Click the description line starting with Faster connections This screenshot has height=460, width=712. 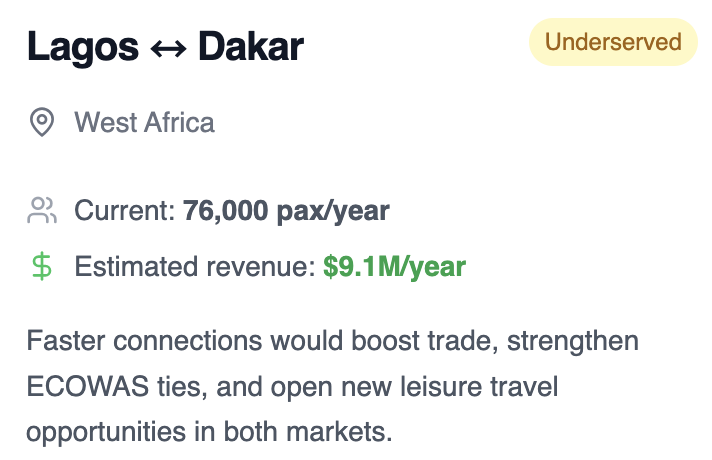click(332, 341)
